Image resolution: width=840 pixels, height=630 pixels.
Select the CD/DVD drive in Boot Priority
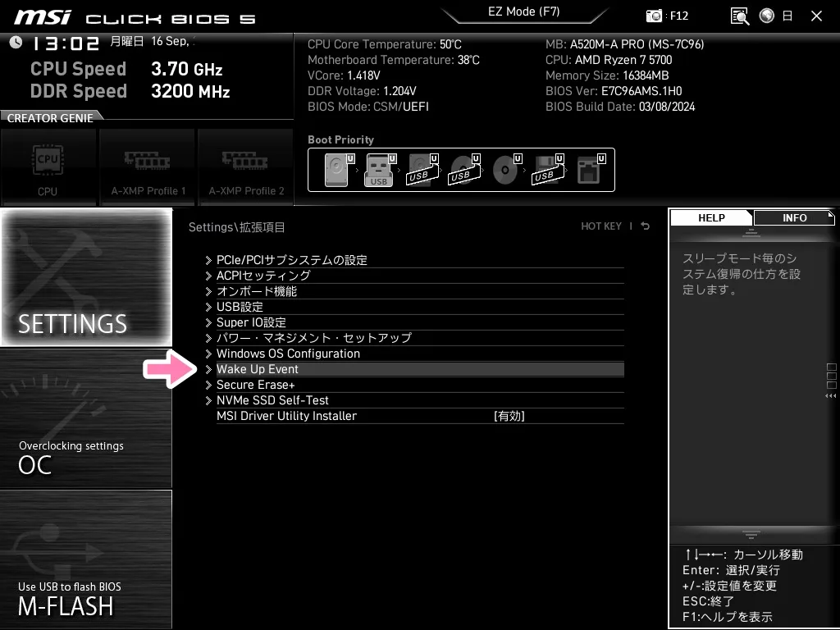(504, 169)
